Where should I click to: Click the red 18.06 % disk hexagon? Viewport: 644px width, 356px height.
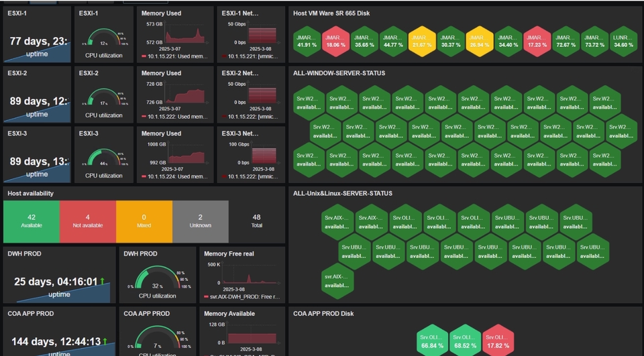click(x=335, y=41)
